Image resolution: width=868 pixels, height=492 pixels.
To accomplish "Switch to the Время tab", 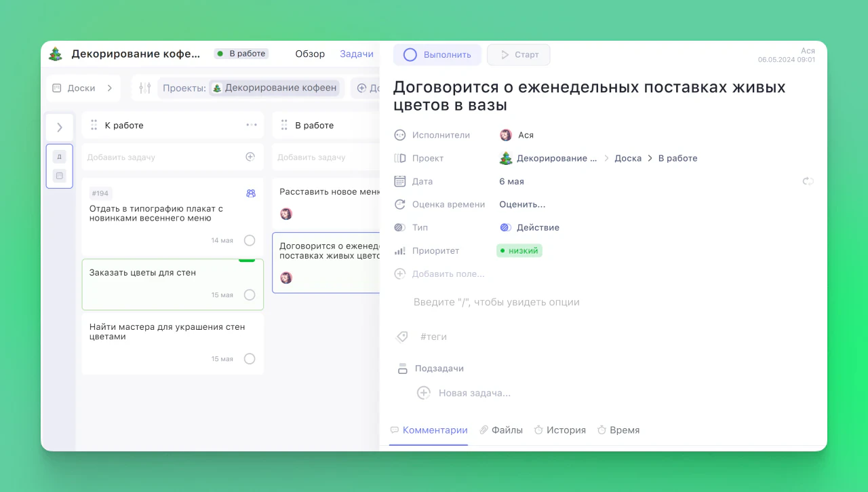I will pos(618,430).
